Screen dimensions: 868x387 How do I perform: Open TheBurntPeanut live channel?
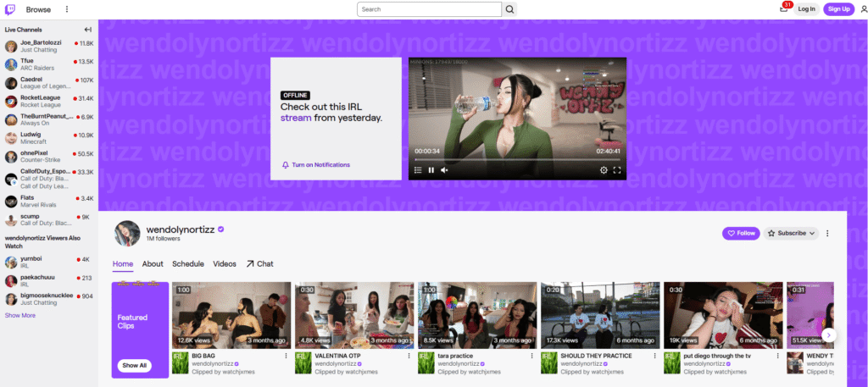[49, 120]
